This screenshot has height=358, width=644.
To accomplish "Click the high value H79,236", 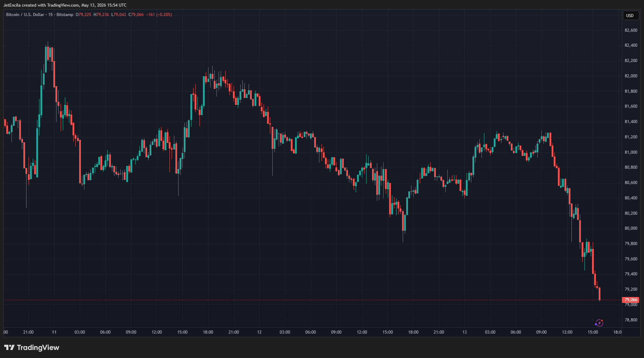I will pos(101,15).
